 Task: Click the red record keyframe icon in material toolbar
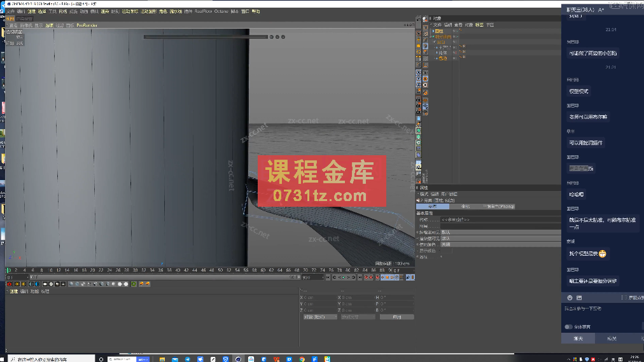(10, 284)
